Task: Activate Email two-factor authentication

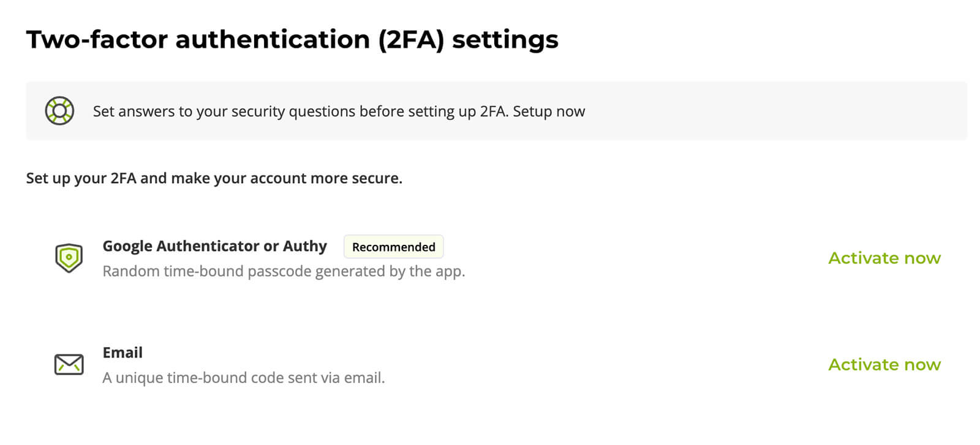Action: click(884, 364)
